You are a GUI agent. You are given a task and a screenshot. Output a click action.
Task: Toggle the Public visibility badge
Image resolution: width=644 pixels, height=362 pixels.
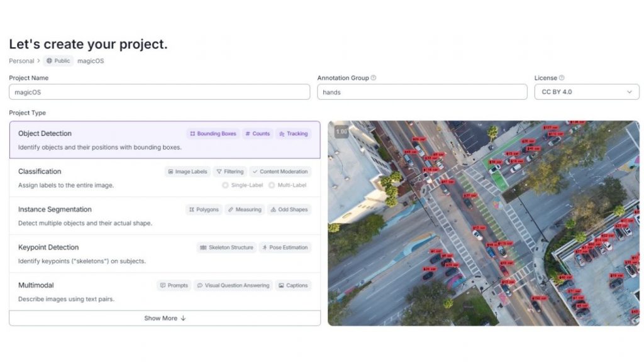coord(58,61)
